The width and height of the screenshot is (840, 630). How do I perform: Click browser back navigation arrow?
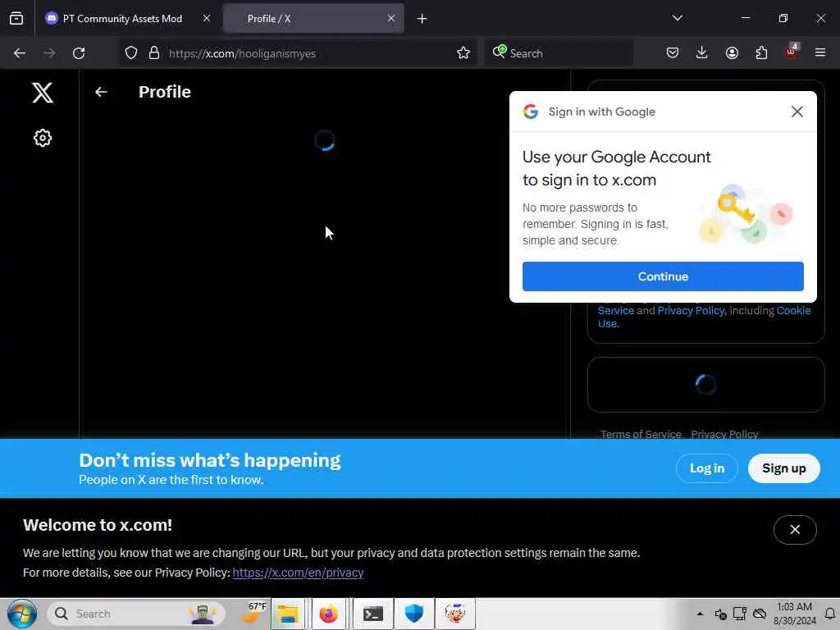click(x=20, y=53)
